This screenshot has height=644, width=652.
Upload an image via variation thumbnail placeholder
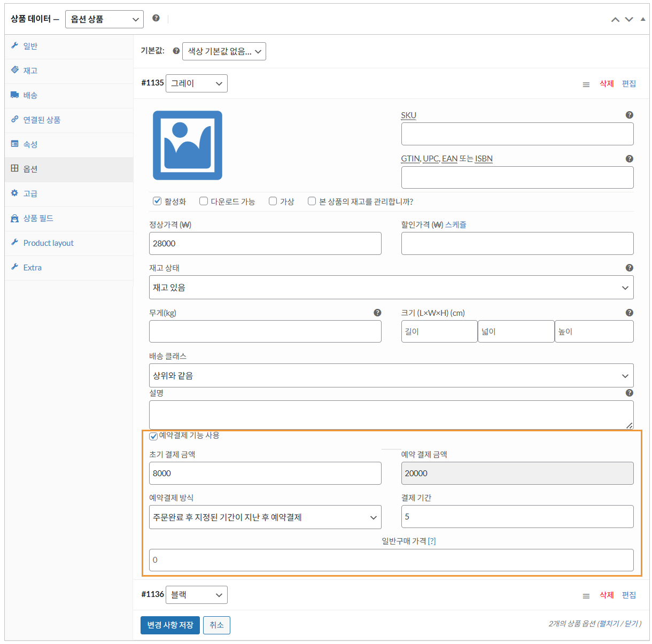pos(188,145)
